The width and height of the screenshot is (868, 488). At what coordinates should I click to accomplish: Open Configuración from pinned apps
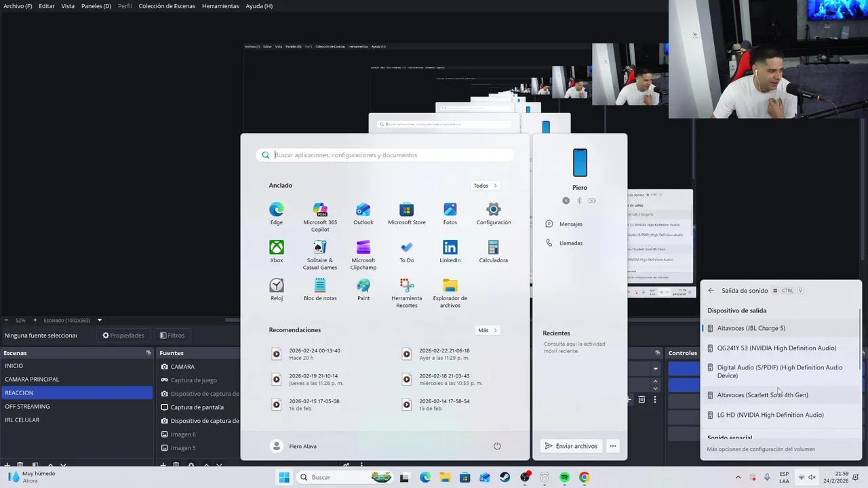493,213
